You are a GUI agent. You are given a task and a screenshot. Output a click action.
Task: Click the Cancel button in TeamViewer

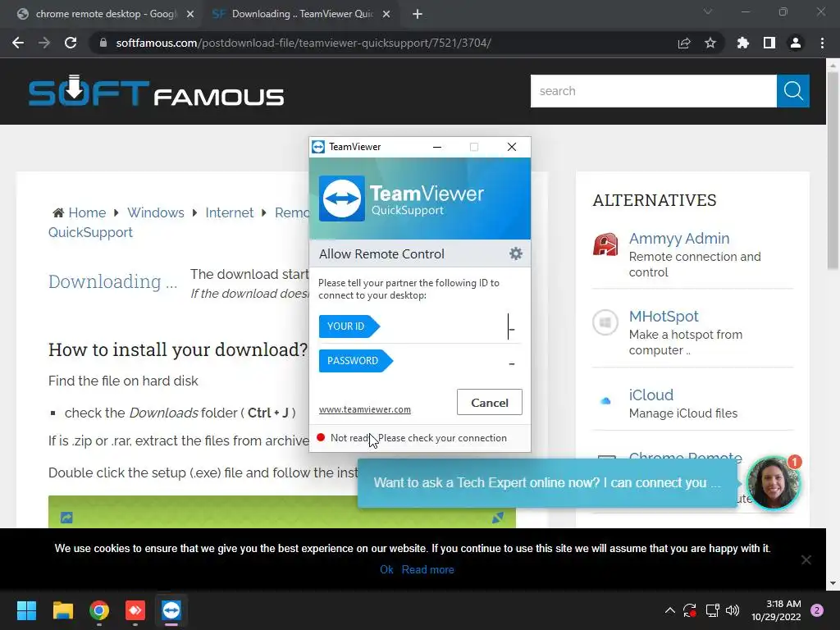490,402
